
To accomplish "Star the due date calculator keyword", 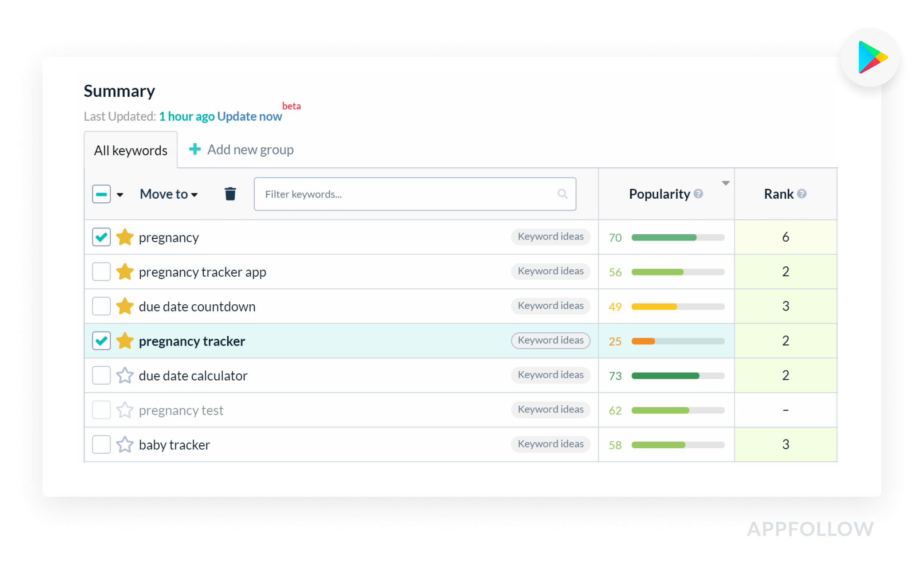I will [124, 376].
